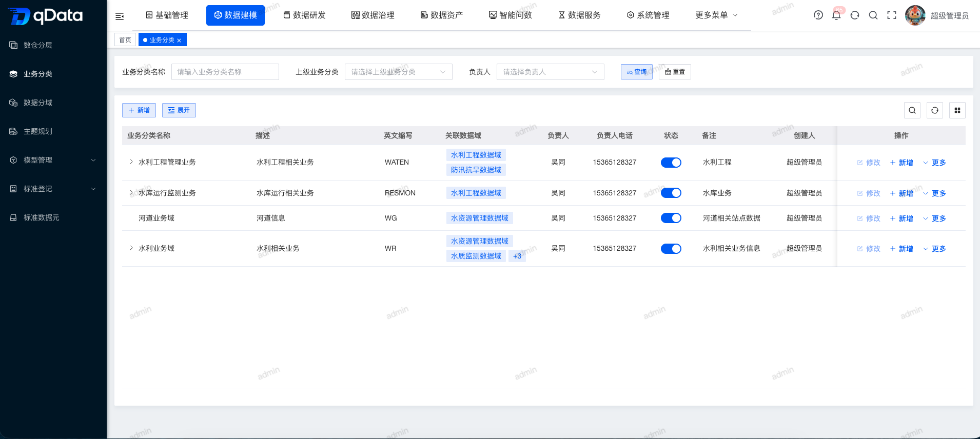
Task: Switch to 数据研发 top menu
Action: coord(304,15)
